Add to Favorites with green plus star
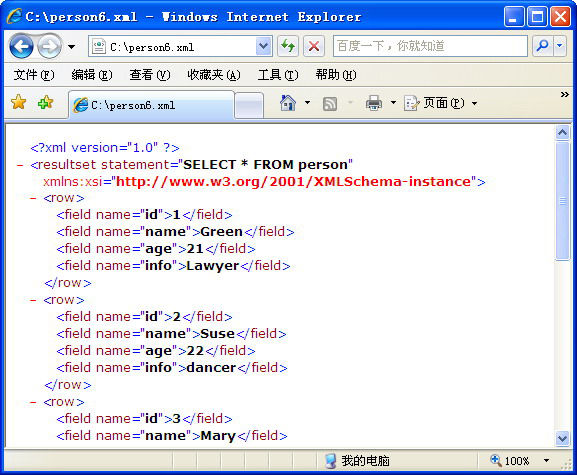The width and height of the screenshot is (577, 475). point(45,102)
